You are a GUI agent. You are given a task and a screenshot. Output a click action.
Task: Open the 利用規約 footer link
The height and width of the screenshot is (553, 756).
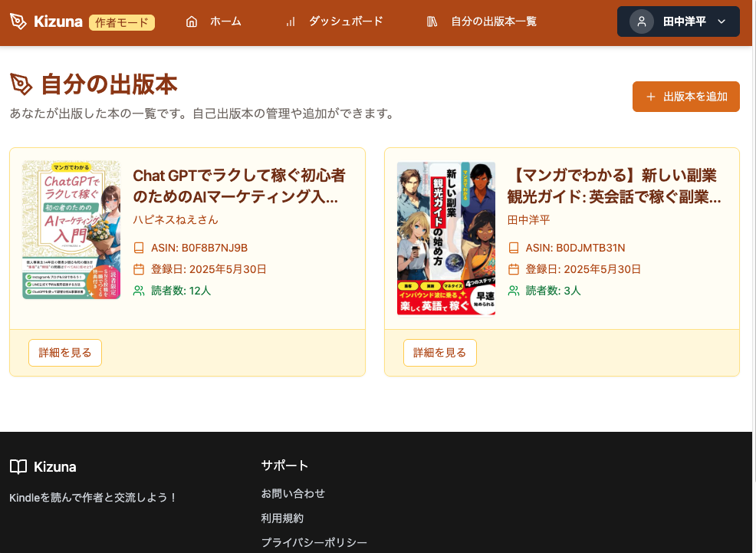[x=282, y=518]
